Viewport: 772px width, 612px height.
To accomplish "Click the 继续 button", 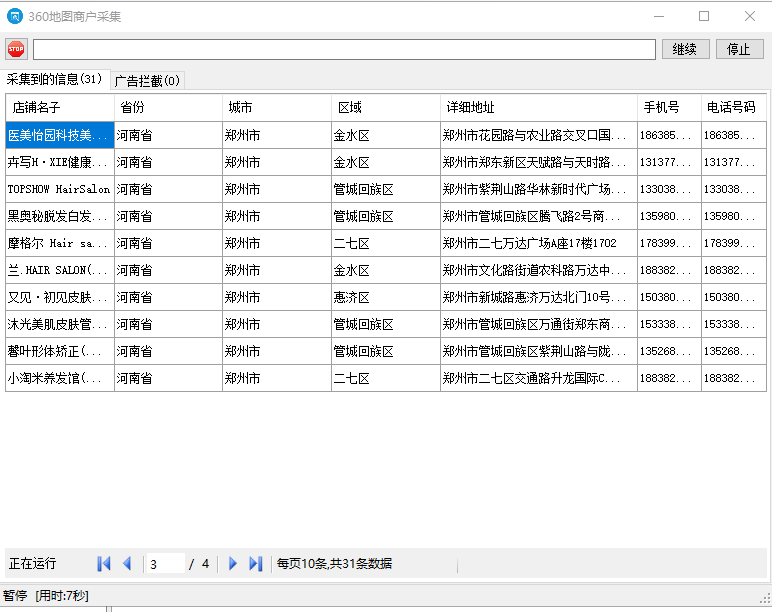I will pyautogui.click(x=685, y=49).
